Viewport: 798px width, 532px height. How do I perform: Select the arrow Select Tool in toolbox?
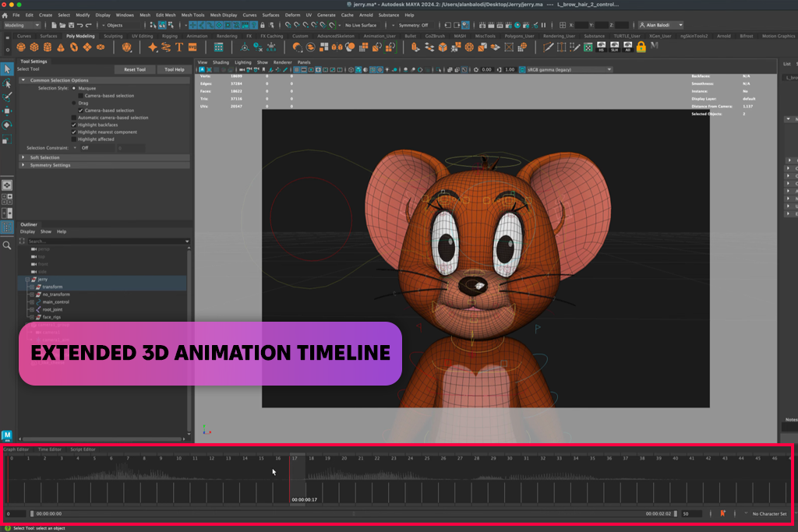[7, 69]
